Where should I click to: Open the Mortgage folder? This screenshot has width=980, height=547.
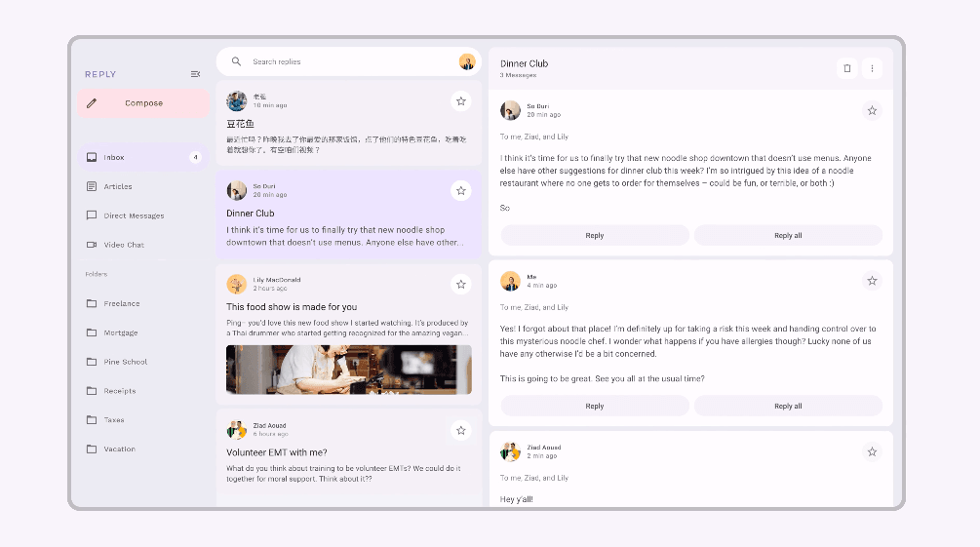(x=143, y=332)
